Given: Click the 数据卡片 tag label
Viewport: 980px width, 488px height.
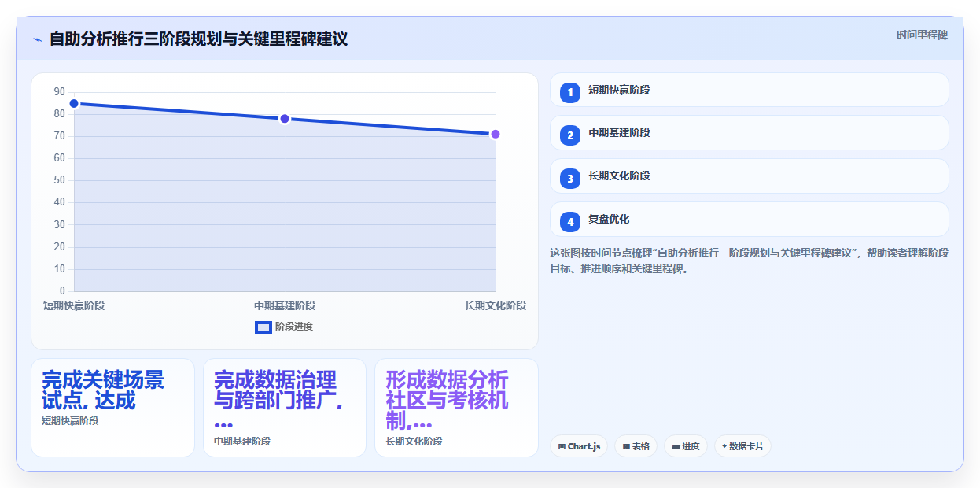Looking at the screenshot, I should pos(746,446).
